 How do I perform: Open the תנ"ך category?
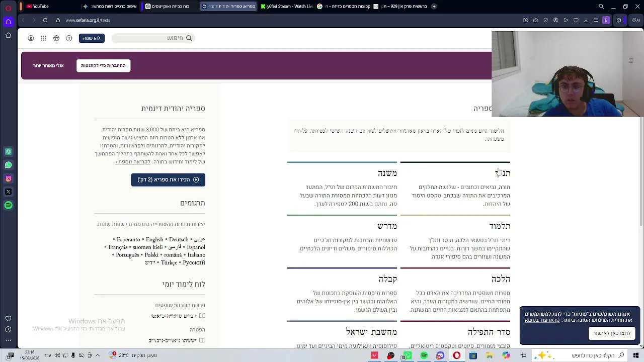click(x=503, y=173)
